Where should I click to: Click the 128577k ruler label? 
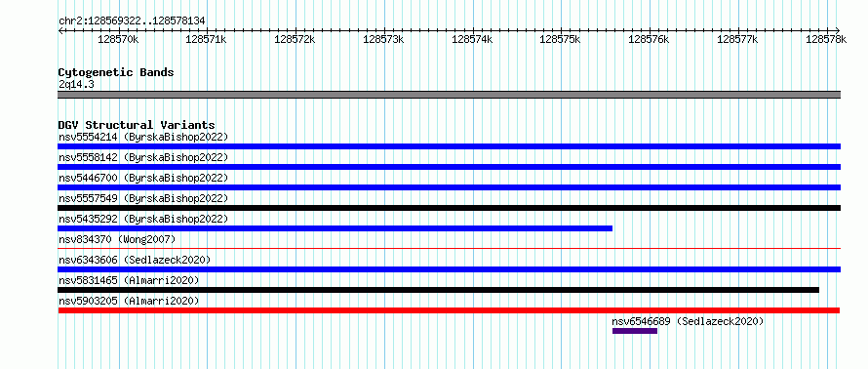coord(737,39)
